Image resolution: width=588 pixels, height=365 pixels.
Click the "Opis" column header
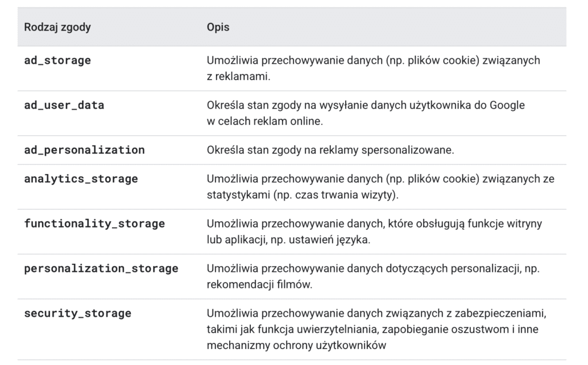(x=218, y=27)
